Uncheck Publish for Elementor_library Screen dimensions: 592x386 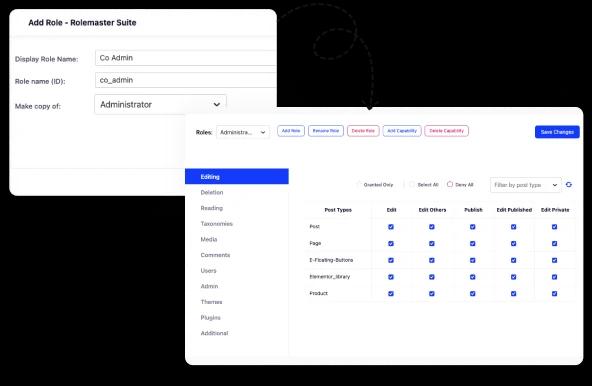(x=472, y=277)
